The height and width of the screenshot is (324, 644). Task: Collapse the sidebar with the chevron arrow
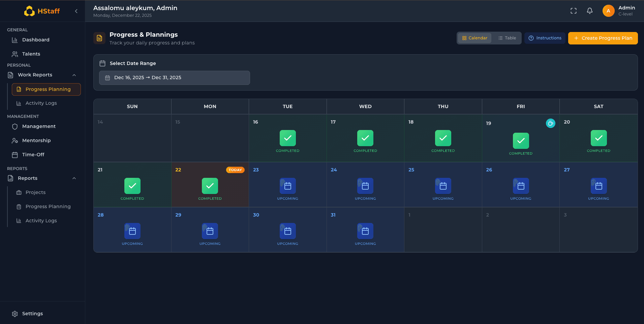tap(76, 11)
